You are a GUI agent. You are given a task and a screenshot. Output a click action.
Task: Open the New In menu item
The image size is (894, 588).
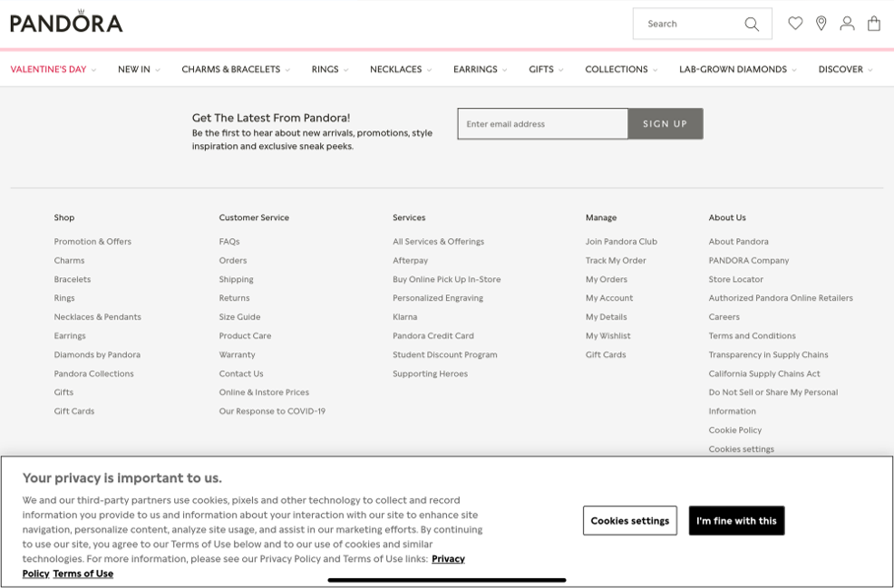[x=134, y=70]
